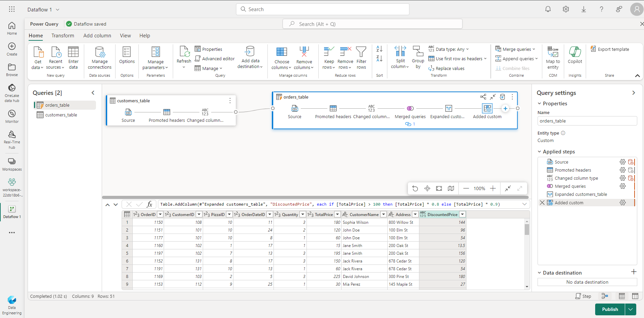644x318 pixels.
Task: Click the Publish button
Action: [610, 309]
